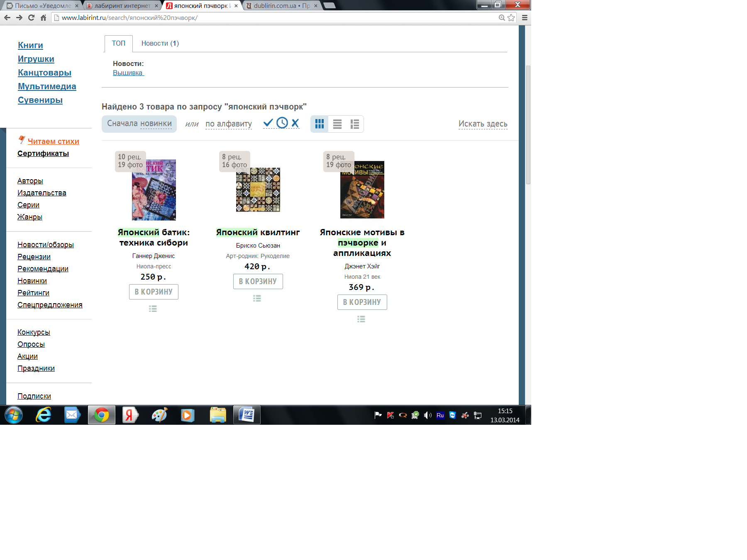Select the detailed list view icon
The image size is (747, 560).
[354, 124]
